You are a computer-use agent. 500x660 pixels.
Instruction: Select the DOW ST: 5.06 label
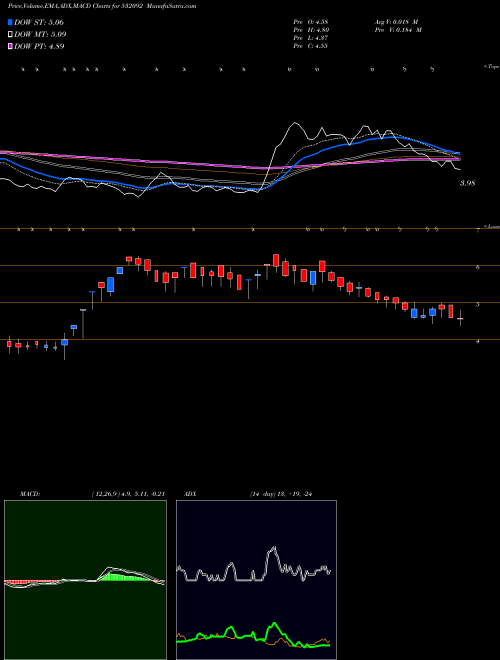[39, 22]
